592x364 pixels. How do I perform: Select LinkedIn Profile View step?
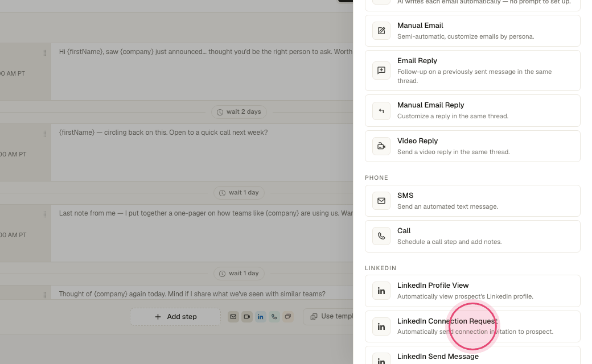click(472, 291)
